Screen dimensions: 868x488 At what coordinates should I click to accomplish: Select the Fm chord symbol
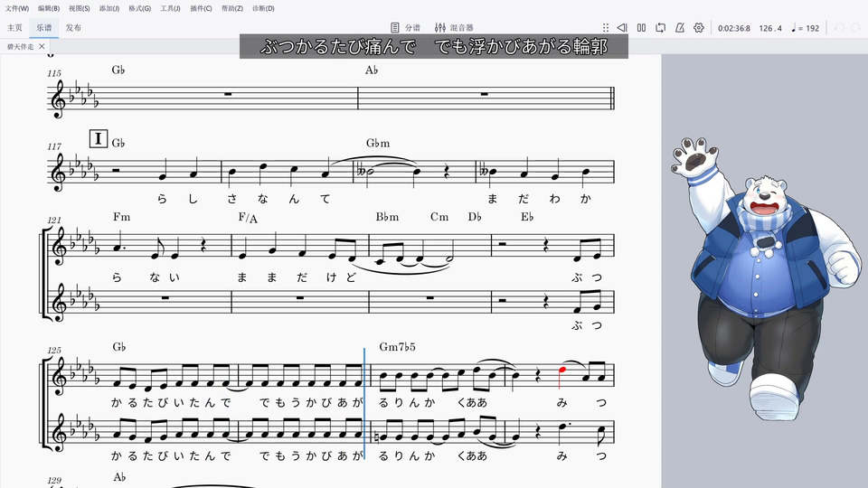(x=121, y=217)
